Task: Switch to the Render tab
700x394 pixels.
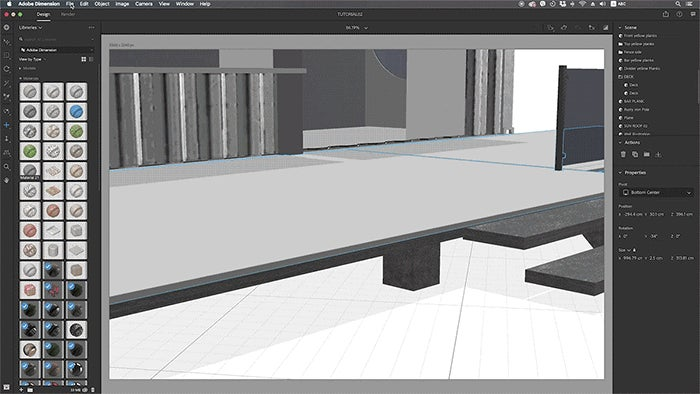Action: point(68,14)
